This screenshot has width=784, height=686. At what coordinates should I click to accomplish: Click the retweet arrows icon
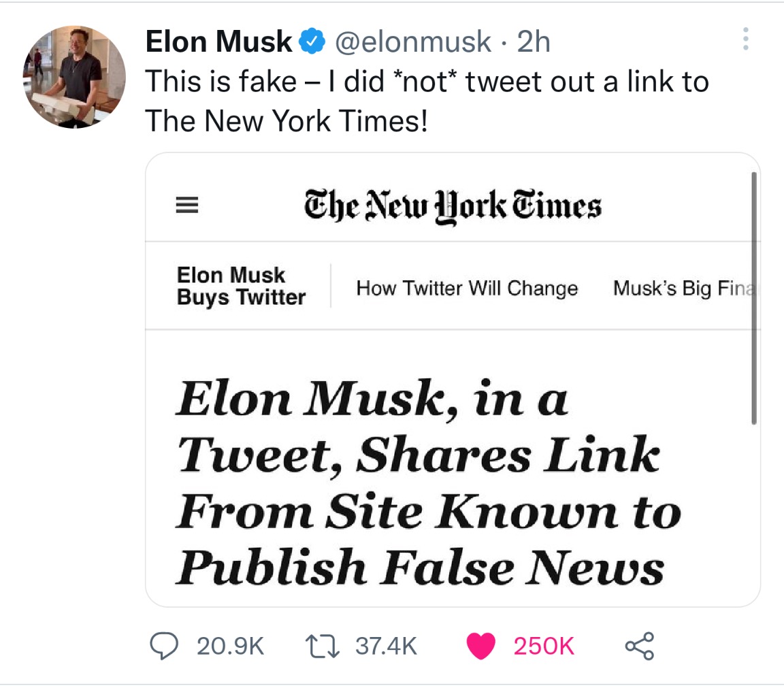coord(324,645)
